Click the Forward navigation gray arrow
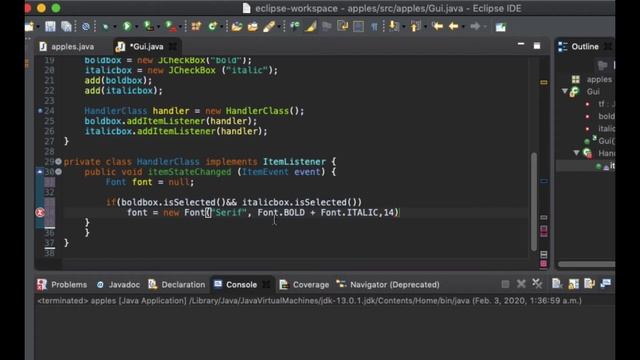 [475, 27]
